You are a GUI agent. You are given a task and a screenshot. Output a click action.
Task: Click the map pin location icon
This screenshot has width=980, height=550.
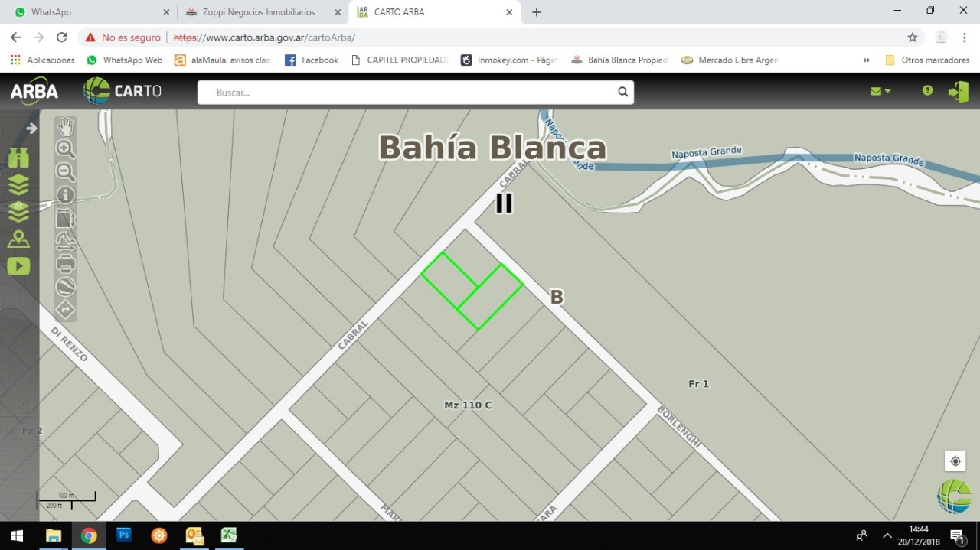pyautogui.click(x=18, y=239)
